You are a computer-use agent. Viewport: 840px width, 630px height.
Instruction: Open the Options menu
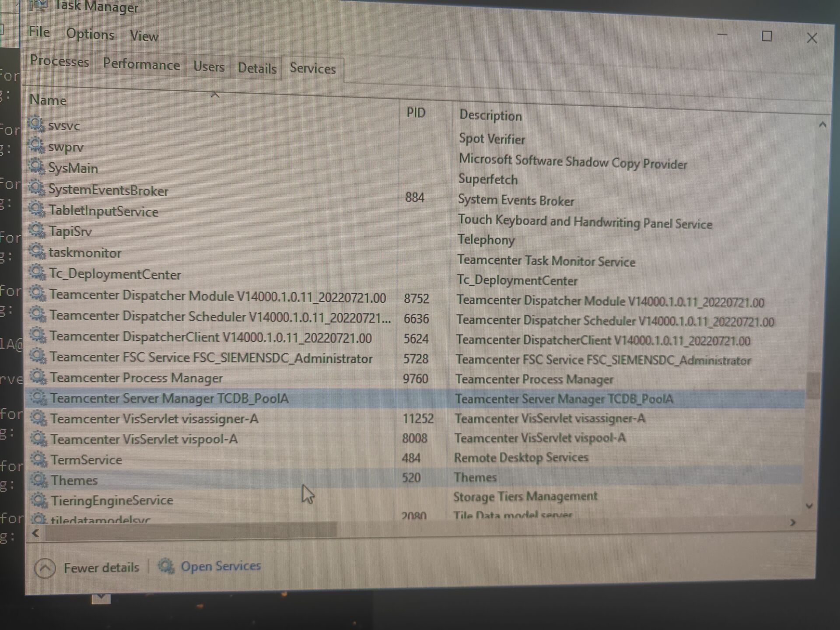pyautogui.click(x=90, y=34)
